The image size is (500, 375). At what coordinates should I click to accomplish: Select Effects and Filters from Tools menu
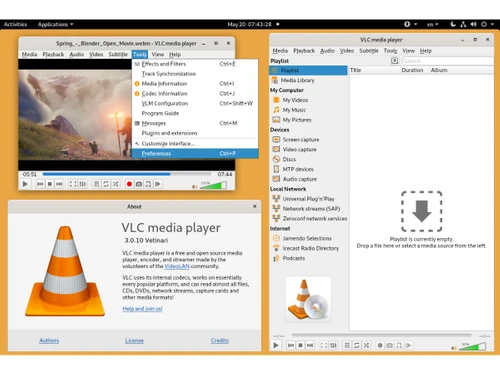click(x=195, y=64)
